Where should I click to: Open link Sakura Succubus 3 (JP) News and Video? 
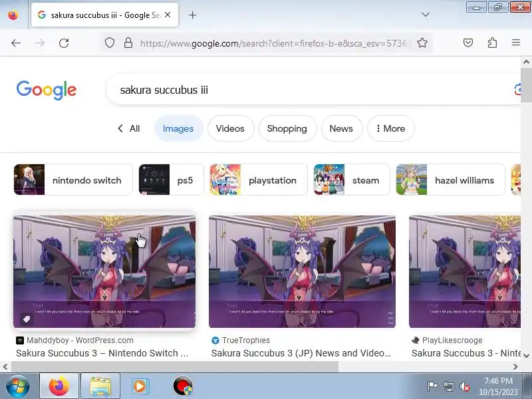[x=301, y=353]
